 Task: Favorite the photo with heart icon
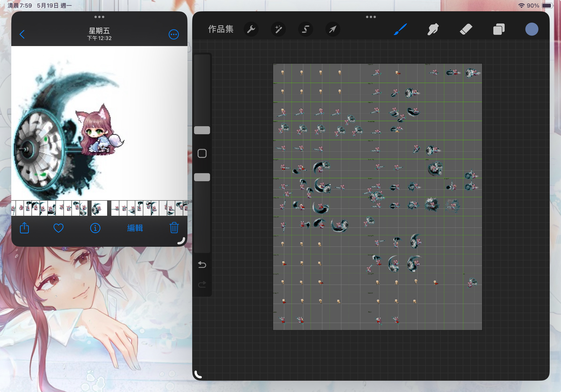[x=58, y=228]
